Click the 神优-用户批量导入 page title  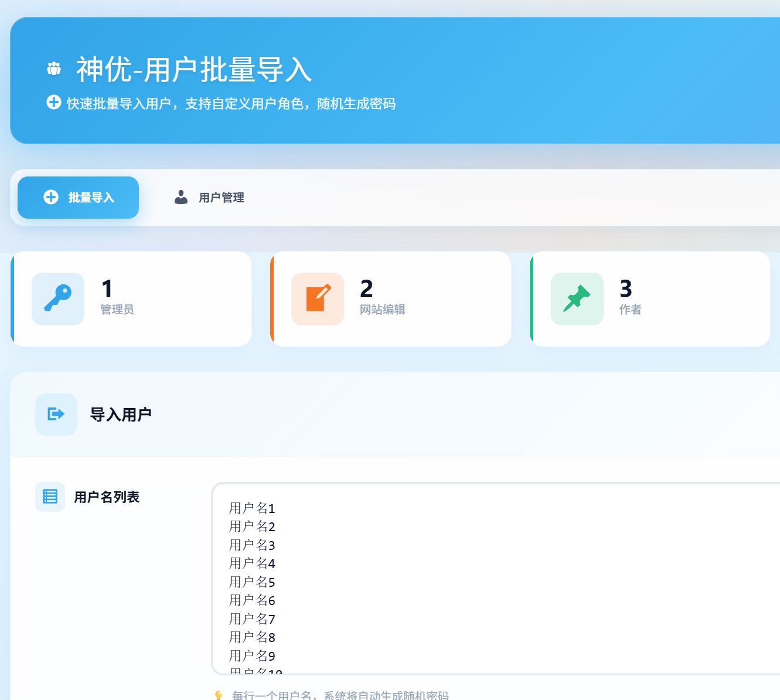[x=194, y=69]
